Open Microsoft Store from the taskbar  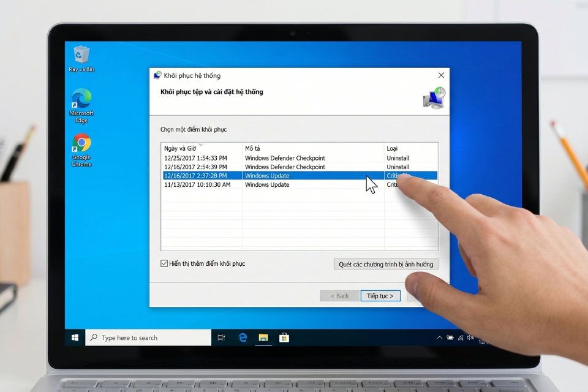click(284, 337)
